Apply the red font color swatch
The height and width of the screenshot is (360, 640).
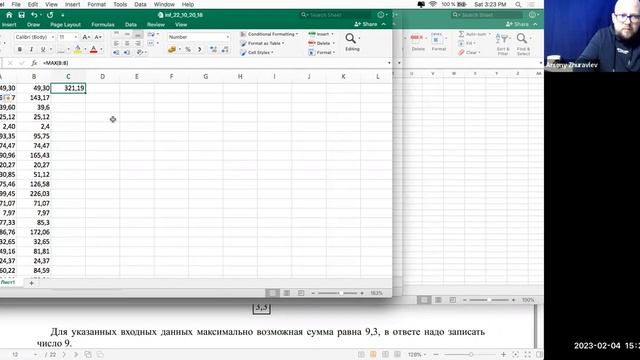(93, 50)
